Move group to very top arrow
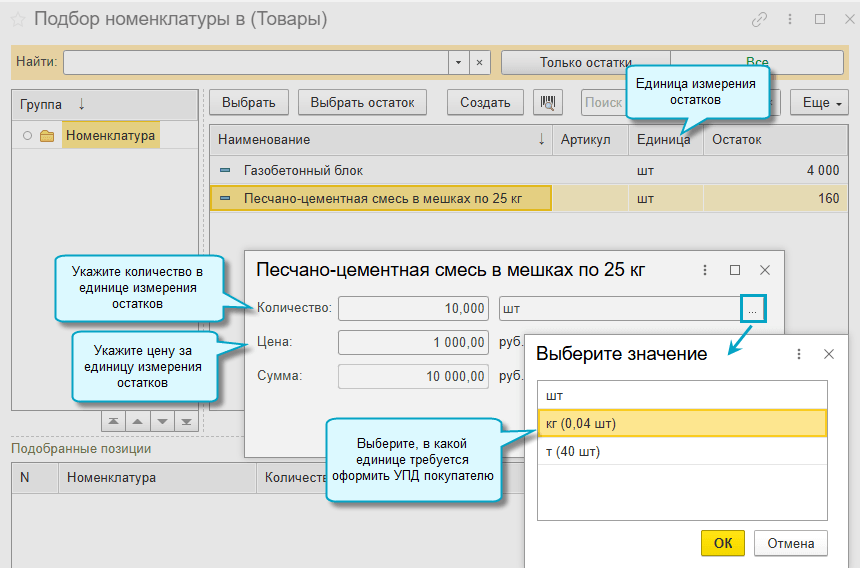The height and width of the screenshot is (568, 860). (114, 422)
